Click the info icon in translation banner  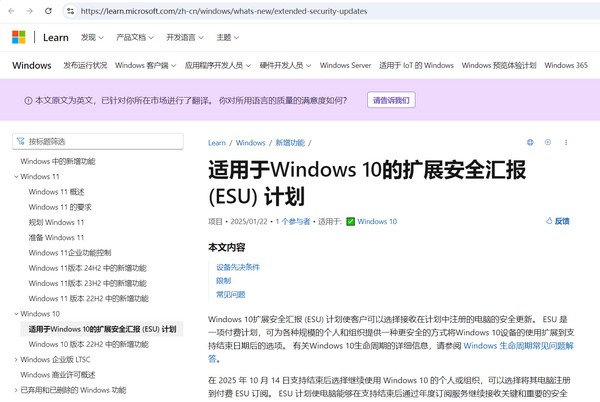coord(28,101)
